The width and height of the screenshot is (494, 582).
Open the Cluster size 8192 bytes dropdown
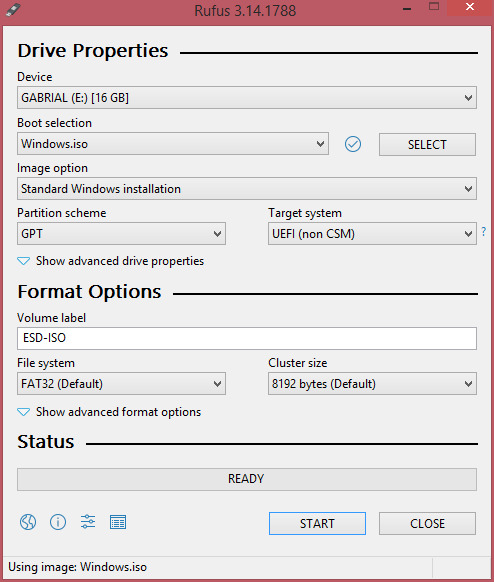coord(372,383)
